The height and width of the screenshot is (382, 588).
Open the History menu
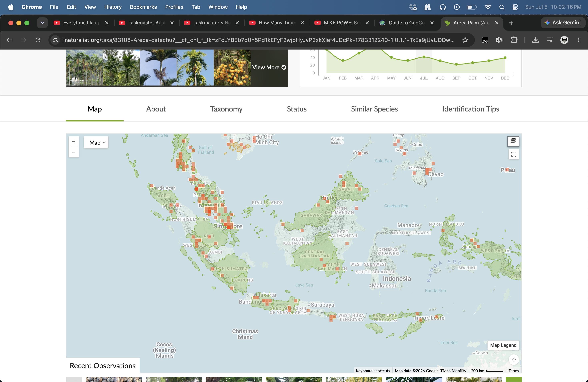pos(113,7)
